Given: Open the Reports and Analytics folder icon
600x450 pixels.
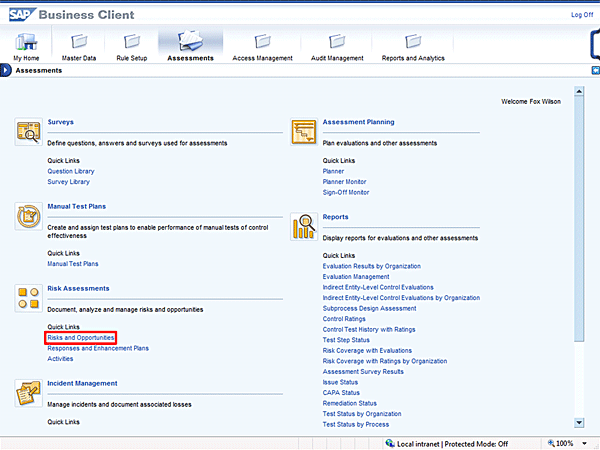Looking at the screenshot, I should pyautogui.click(x=413, y=41).
